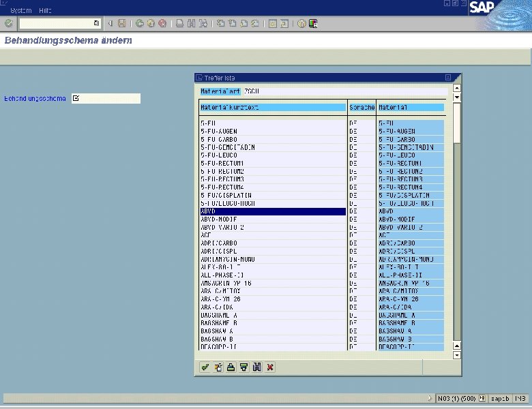Open the status bar selection list icon
Viewport: 532px width, 409px height.
[x=482, y=399]
